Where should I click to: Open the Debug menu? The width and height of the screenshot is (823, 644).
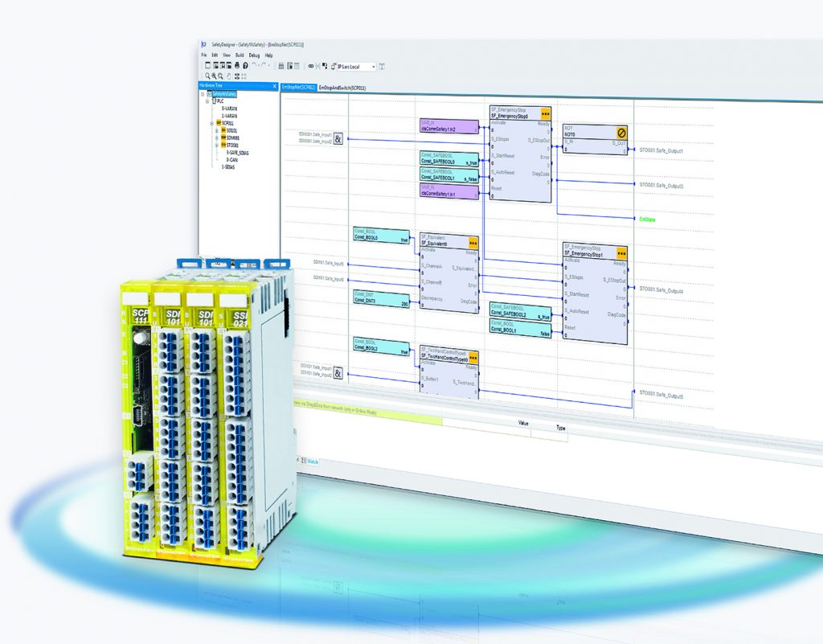[254, 55]
